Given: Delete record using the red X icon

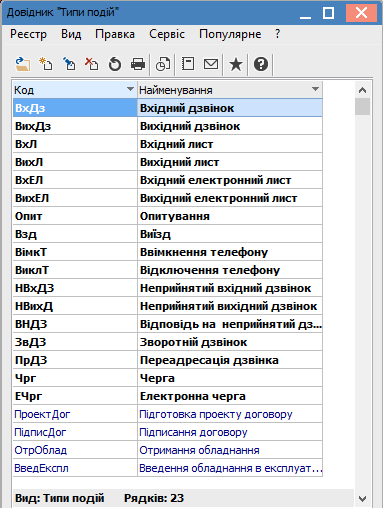Looking at the screenshot, I should (x=92, y=64).
